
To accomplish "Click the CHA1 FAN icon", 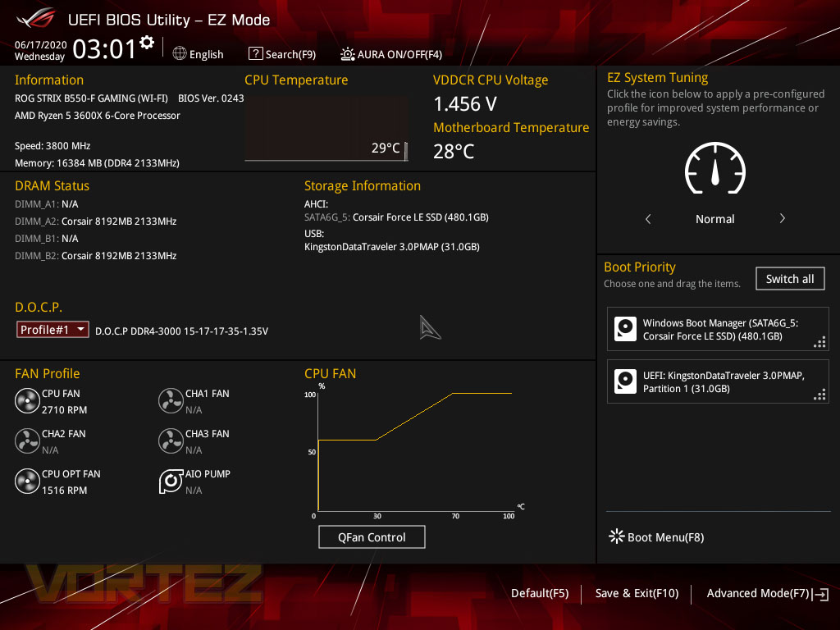I will click(171, 400).
